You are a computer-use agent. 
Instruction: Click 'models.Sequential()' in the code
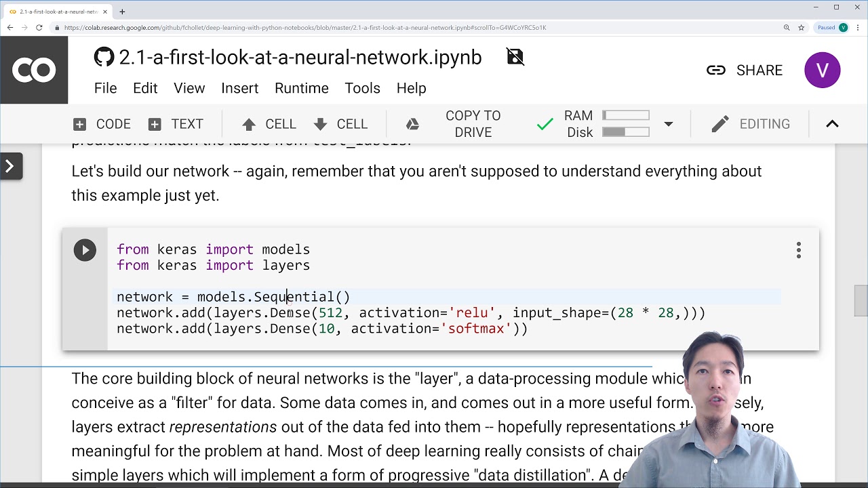pyautogui.click(x=274, y=297)
